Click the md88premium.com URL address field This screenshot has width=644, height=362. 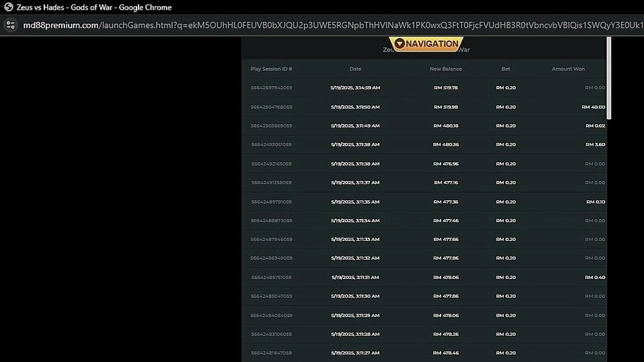click(x=322, y=25)
